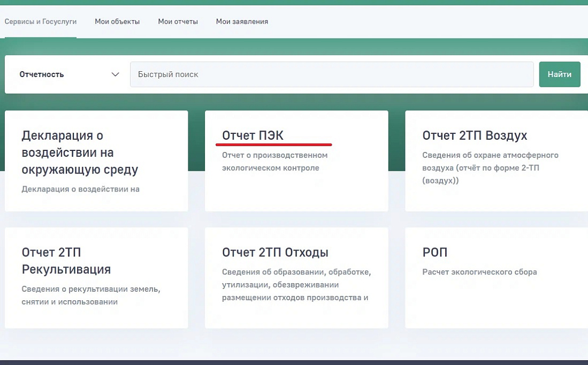Click description Отчет о производственном экологическом контроле
This screenshot has width=588, height=365.
[274, 162]
